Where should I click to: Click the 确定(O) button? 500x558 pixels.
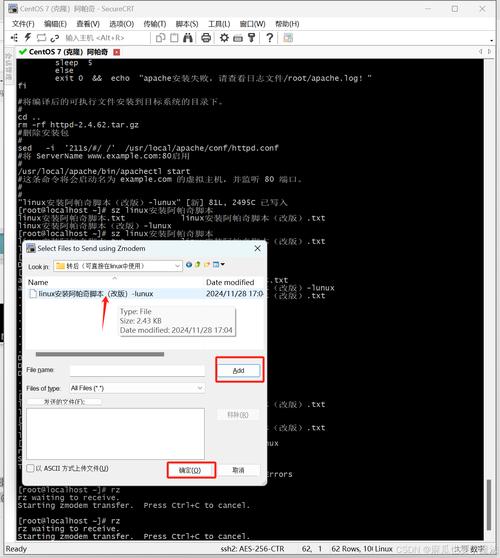coord(190,470)
